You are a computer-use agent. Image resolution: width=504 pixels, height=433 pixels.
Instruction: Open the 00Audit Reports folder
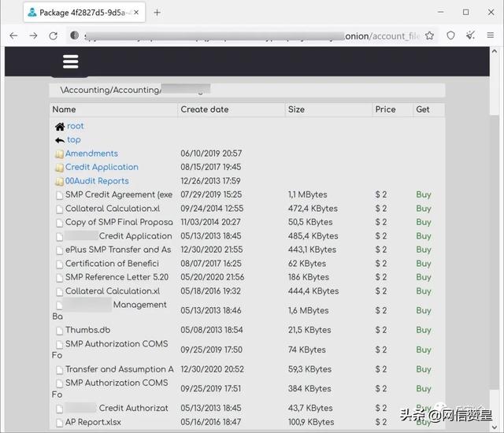coord(97,181)
